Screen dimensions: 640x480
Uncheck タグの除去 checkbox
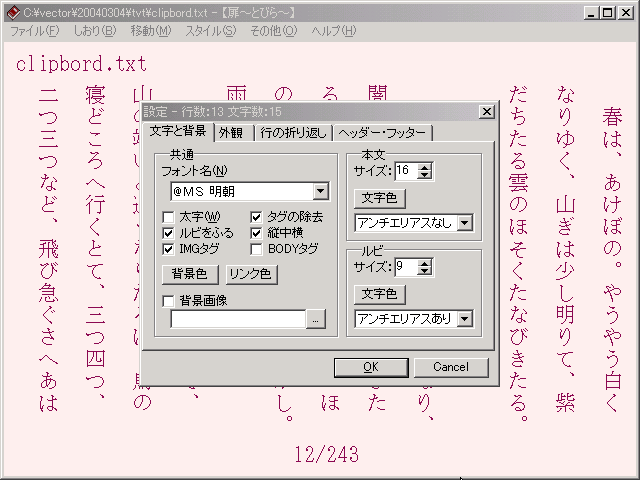[x=256, y=217]
